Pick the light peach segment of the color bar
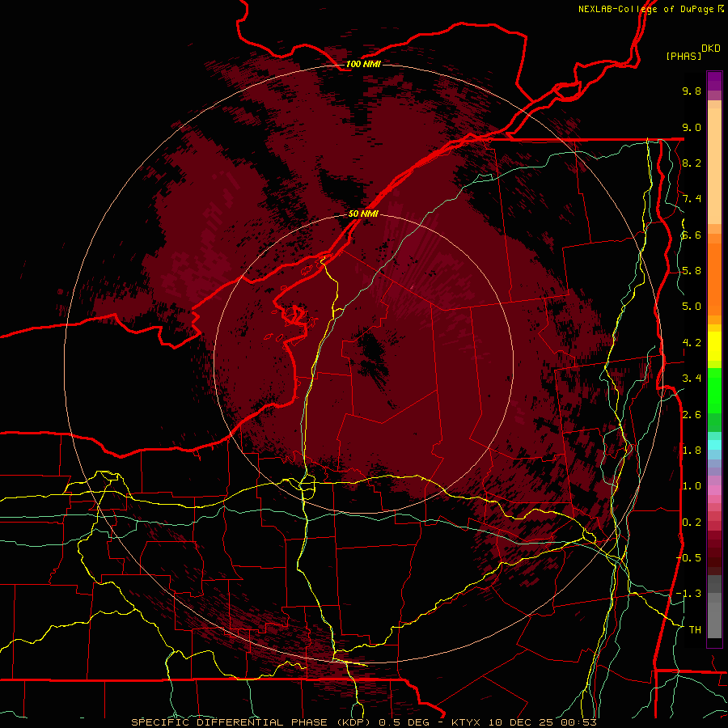Viewport: 728px width, 728px height. pos(714,167)
